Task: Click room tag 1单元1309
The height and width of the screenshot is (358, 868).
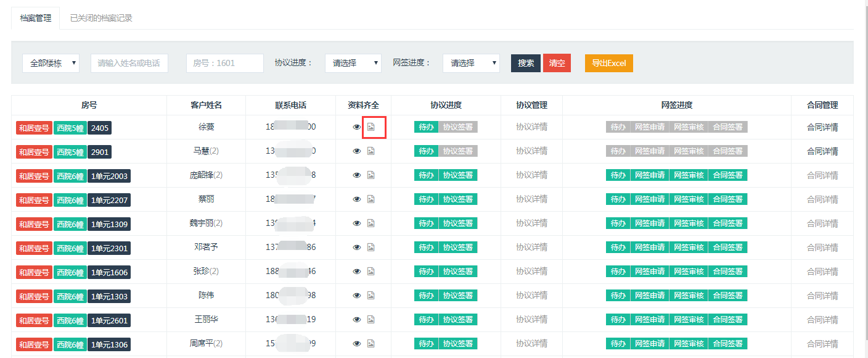Action: click(x=109, y=224)
